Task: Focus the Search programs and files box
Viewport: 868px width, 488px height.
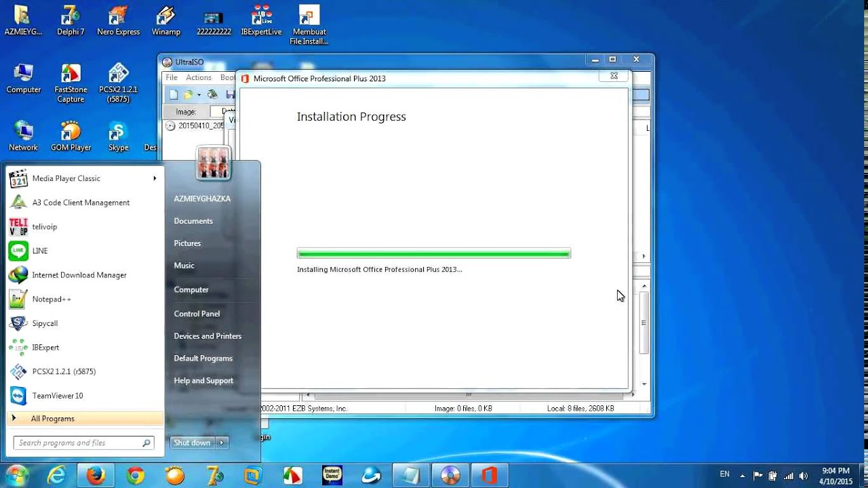Action: coord(84,443)
